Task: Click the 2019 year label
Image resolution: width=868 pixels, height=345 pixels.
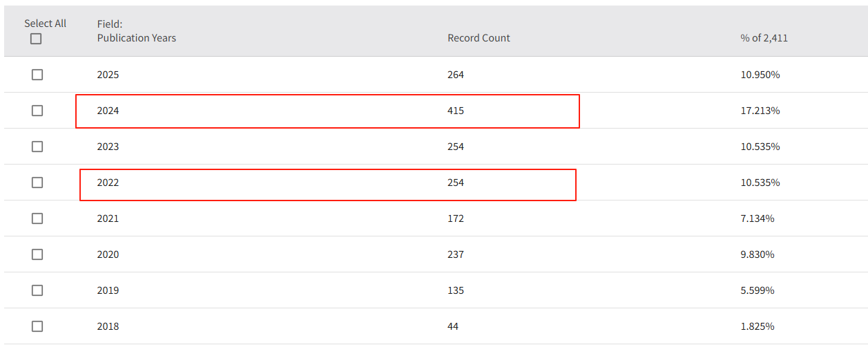Action: pos(108,290)
